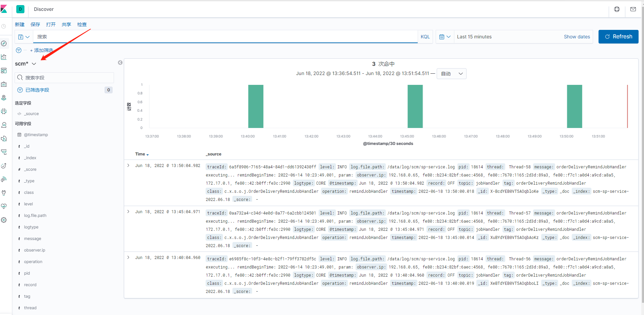Open the space selector avatar D

[20, 9]
